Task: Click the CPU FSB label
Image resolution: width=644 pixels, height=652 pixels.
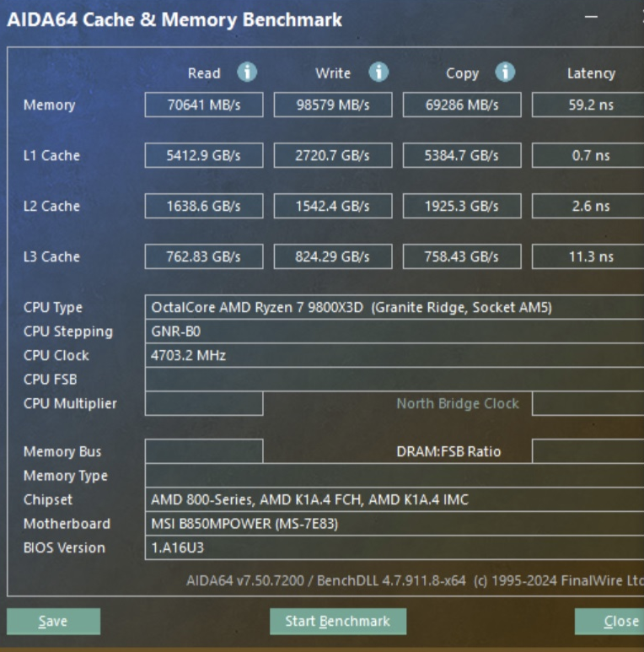Action: [x=51, y=380]
